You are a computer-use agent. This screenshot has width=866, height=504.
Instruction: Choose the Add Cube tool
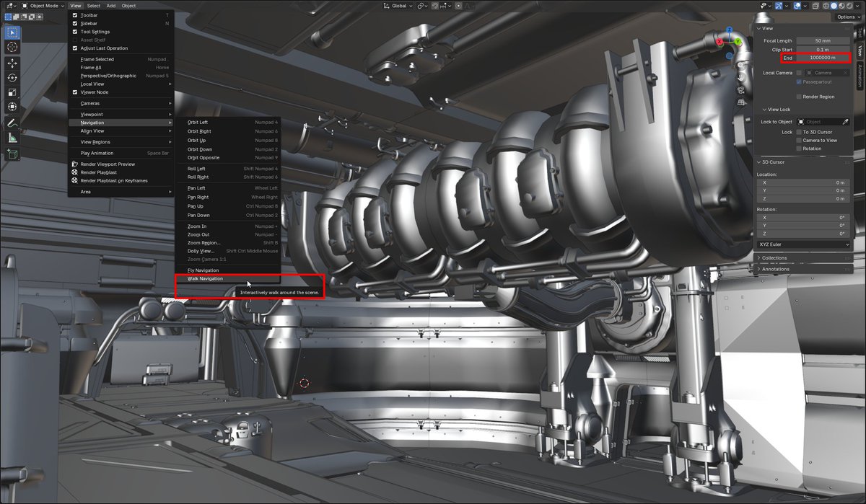(13, 154)
